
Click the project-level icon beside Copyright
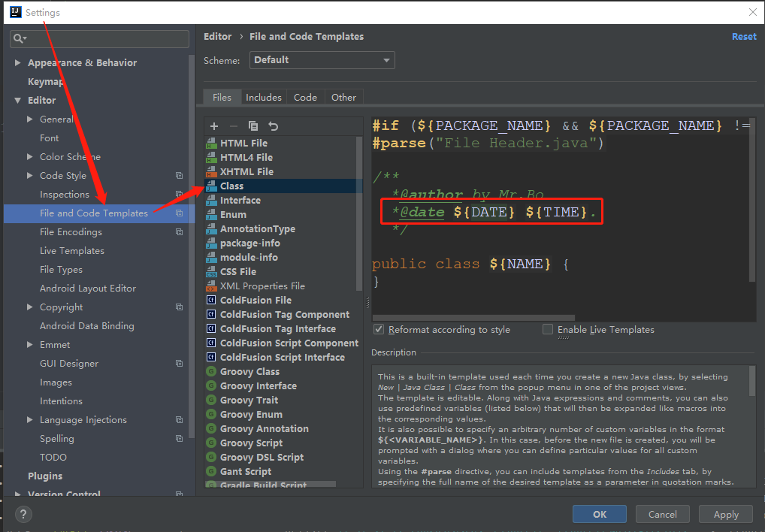pyautogui.click(x=179, y=307)
